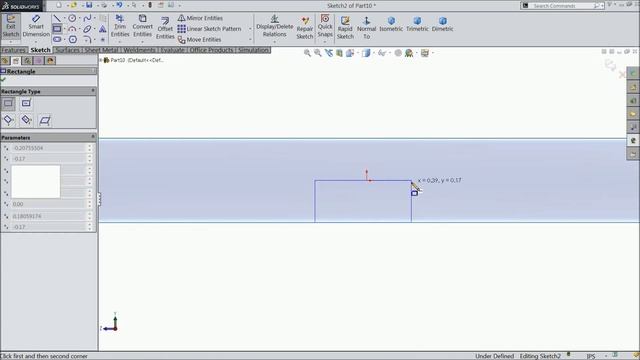
Task: Click Save icon in title bar
Action: tap(89, 5)
